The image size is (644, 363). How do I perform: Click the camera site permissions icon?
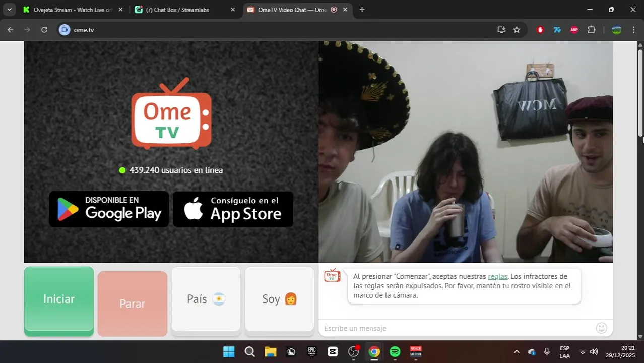click(x=64, y=30)
